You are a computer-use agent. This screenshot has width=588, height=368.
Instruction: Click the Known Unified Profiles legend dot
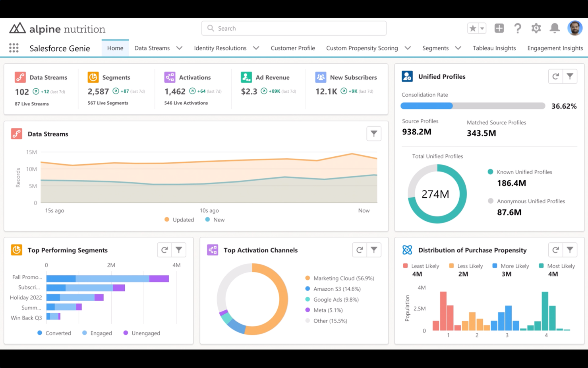click(490, 172)
